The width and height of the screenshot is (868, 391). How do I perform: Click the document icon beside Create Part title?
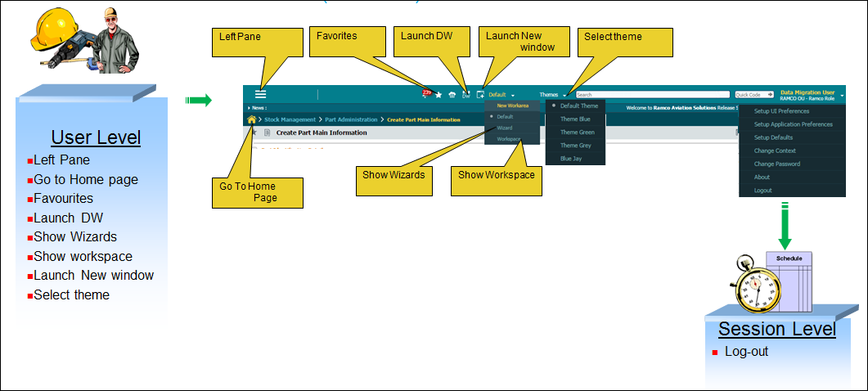(x=268, y=133)
